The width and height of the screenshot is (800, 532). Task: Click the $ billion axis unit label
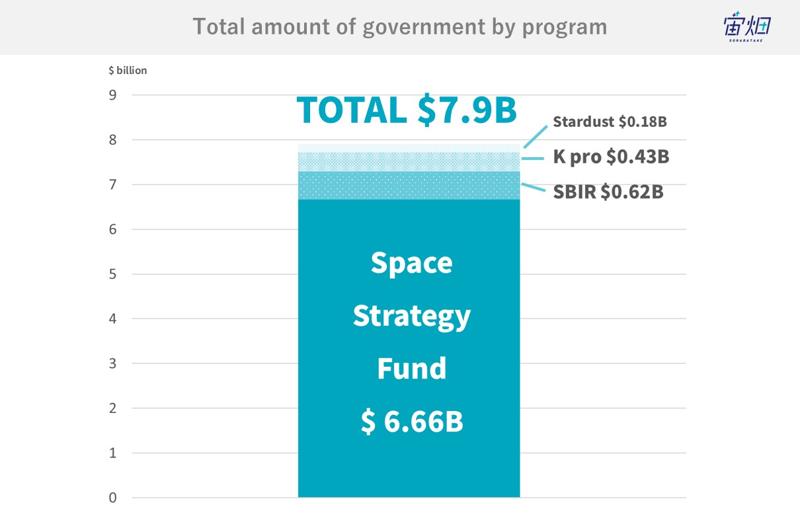click(128, 70)
